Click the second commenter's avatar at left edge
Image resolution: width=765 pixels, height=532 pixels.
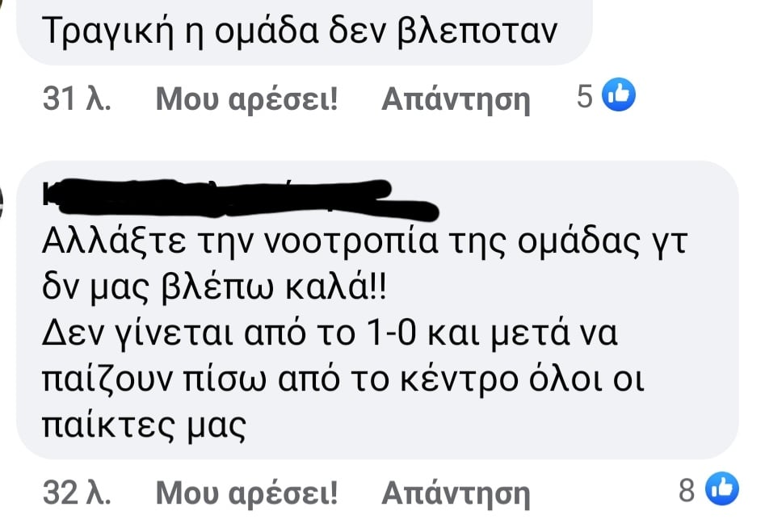(x=2, y=201)
